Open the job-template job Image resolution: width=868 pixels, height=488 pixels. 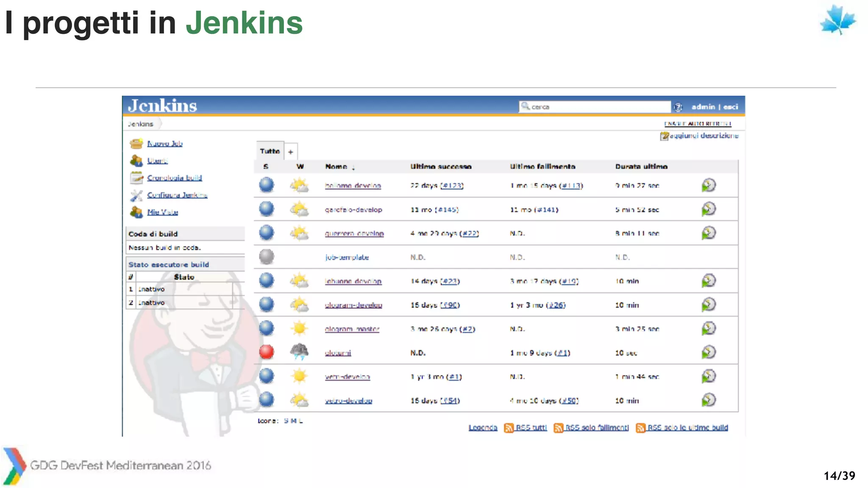(347, 257)
